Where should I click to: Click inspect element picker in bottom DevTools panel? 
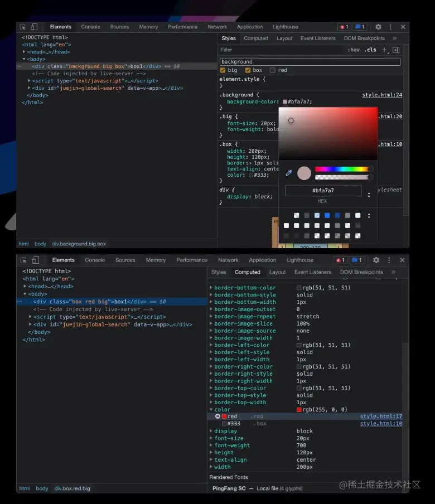click(x=23, y=260)
